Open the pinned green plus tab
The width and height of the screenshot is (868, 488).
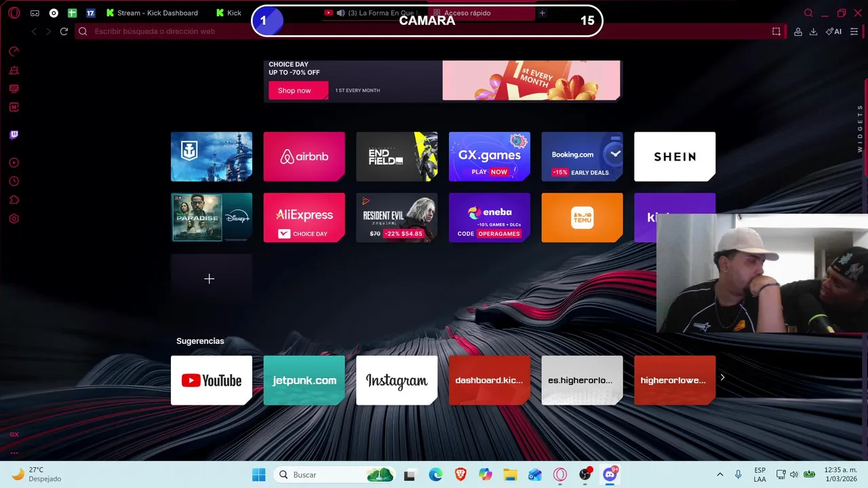click(x=73, y=13)
